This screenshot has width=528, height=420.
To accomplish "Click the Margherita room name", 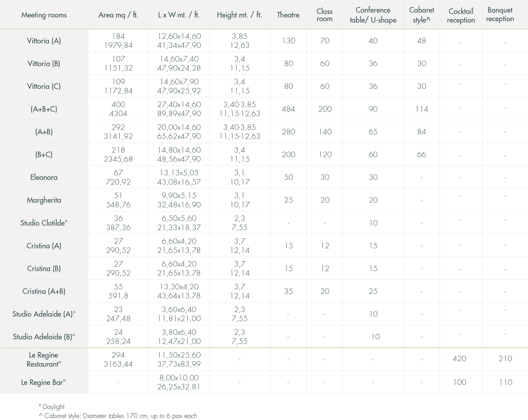I will (44, 200).
